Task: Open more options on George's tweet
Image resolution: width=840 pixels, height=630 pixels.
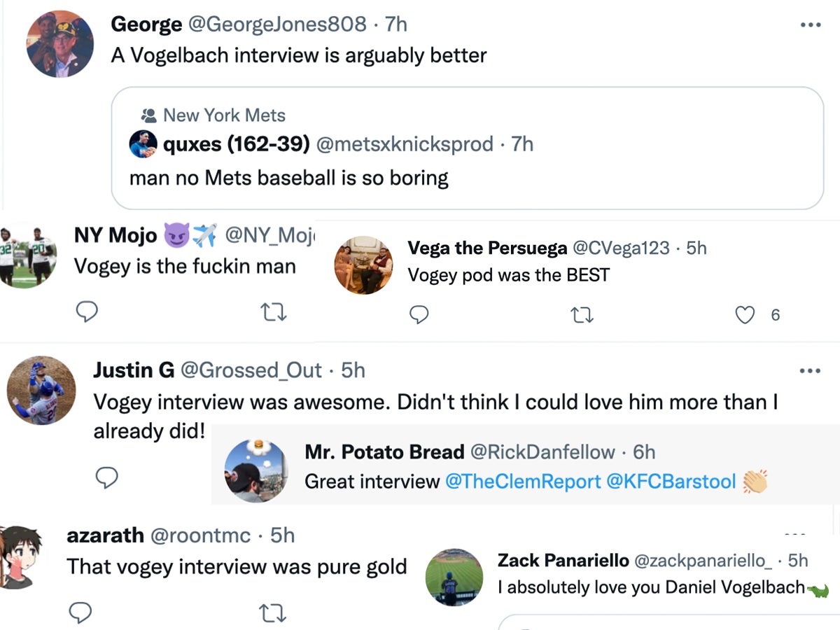Action: pos(810,24)
